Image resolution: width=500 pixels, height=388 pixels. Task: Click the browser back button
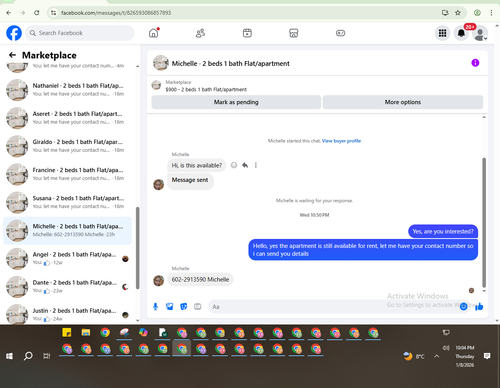(x=9, y=13)
